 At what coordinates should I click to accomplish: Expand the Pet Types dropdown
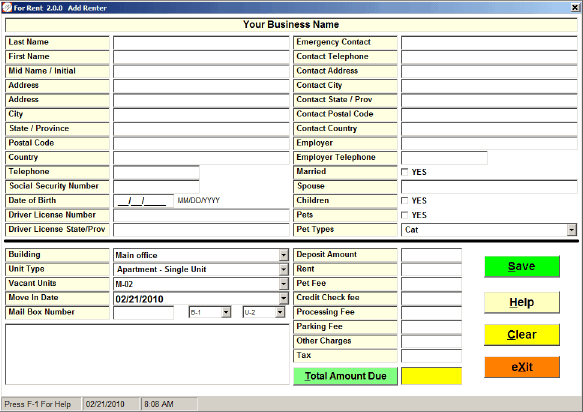(571, 230)
